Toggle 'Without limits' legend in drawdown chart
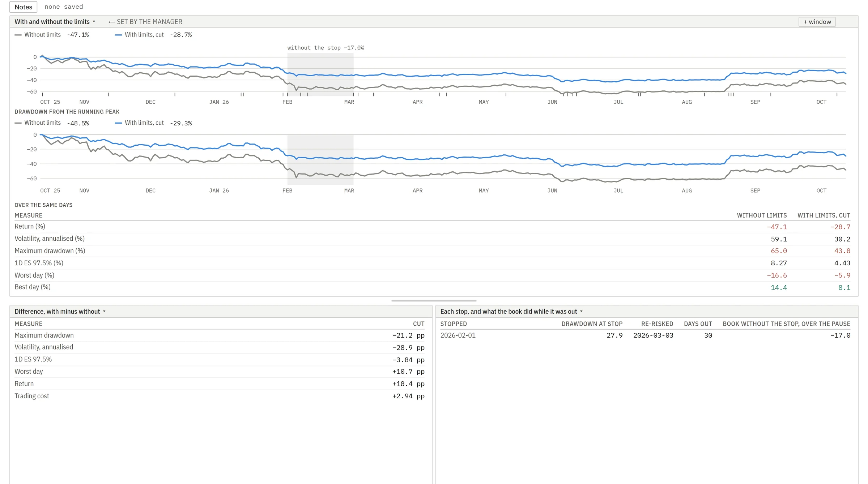The height and width of the screenshot is (484, 868). tap(52, 123)
